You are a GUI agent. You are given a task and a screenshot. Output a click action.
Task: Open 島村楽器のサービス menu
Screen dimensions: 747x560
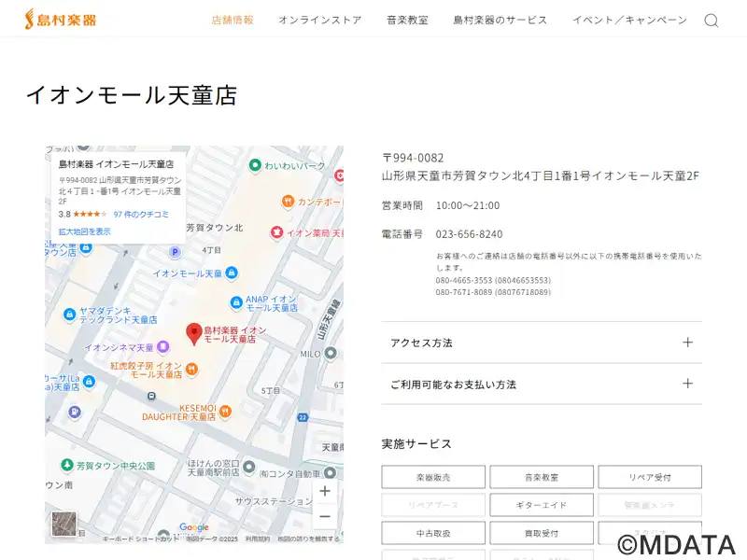(x=500, y=20)
